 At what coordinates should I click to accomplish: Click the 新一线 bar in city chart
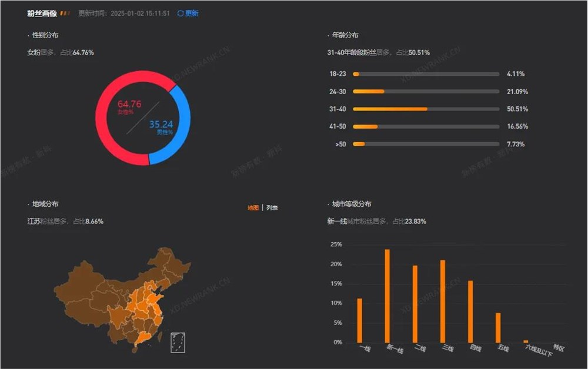click(387, 294)
